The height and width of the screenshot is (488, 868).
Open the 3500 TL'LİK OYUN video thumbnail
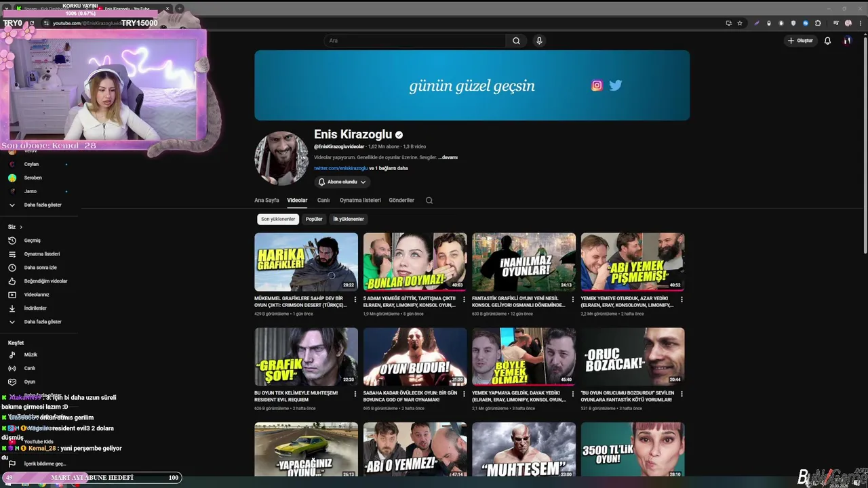click(x=633, y=449)
